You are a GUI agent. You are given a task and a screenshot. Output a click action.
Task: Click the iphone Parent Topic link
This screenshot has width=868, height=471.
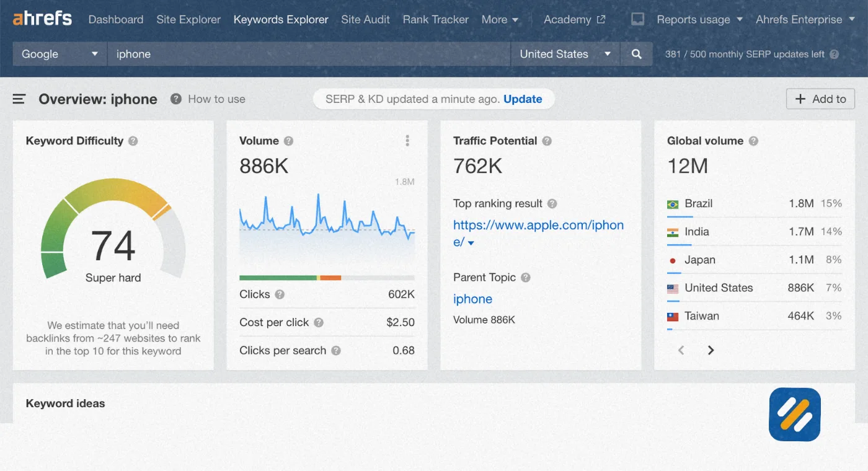click(x=472, y=299)
